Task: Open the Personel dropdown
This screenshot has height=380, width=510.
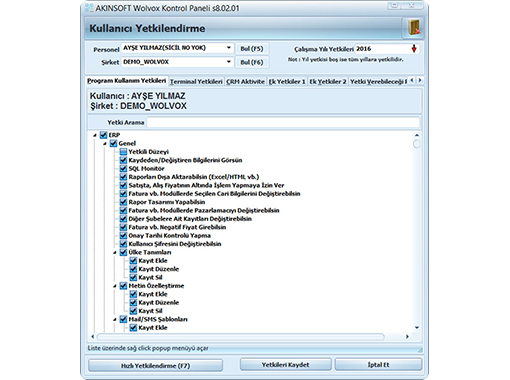Action: click(x=229, y=48)
